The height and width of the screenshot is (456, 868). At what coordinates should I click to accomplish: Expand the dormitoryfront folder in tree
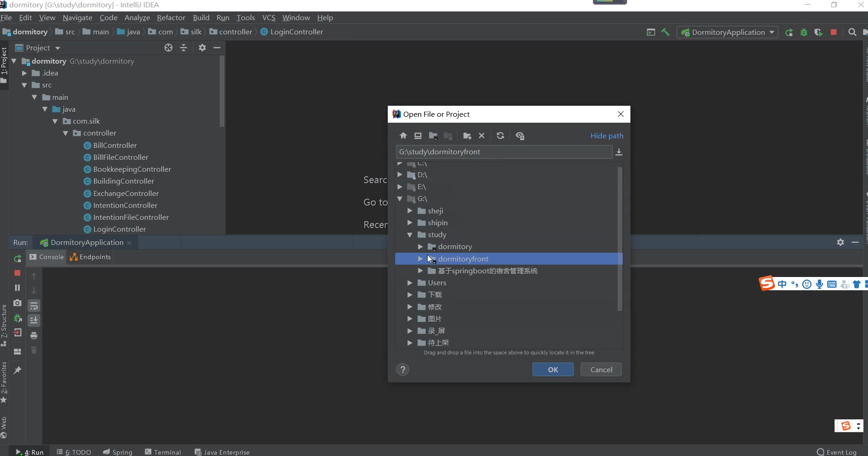[x=420, y=259]
